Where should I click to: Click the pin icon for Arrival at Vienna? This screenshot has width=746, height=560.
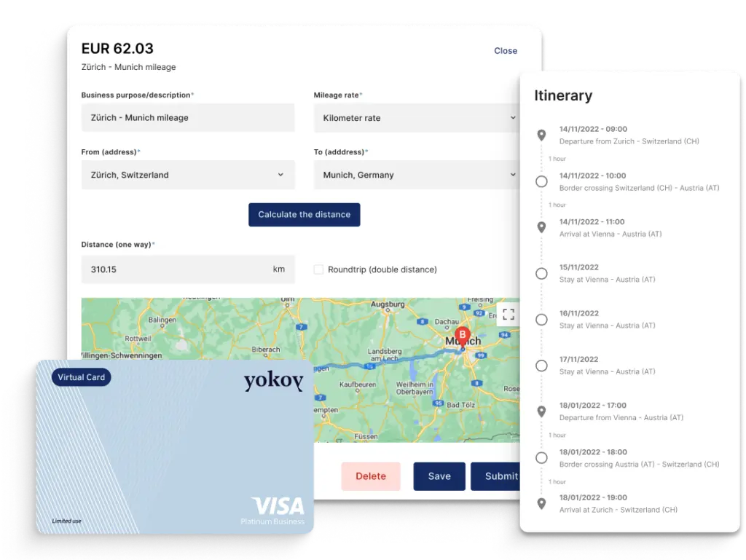[x=541, y=228]
